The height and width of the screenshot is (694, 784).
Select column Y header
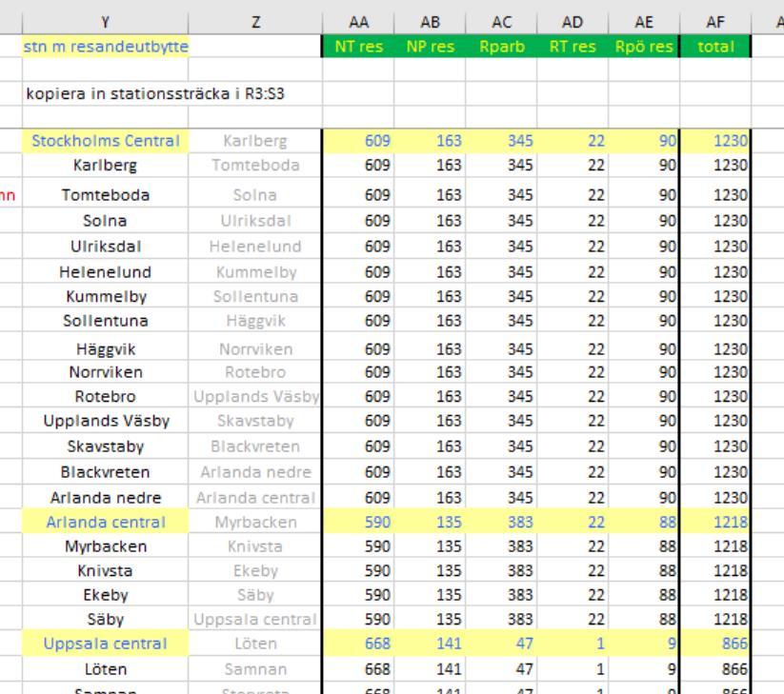click(x=105, y=23)
